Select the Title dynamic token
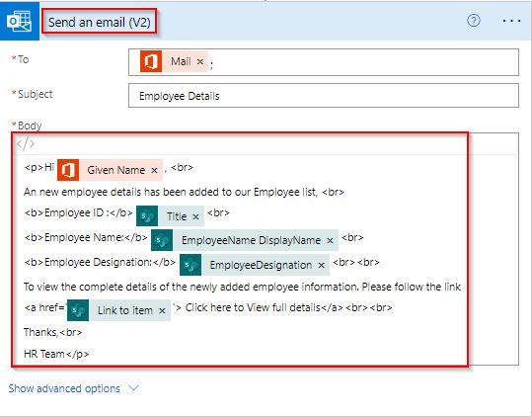The width and height of the screenshot is (532, 417). (171, 216)
